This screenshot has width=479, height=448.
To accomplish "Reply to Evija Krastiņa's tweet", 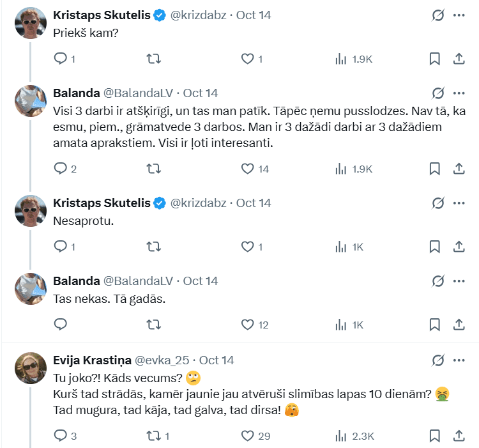I will (61, 436).
